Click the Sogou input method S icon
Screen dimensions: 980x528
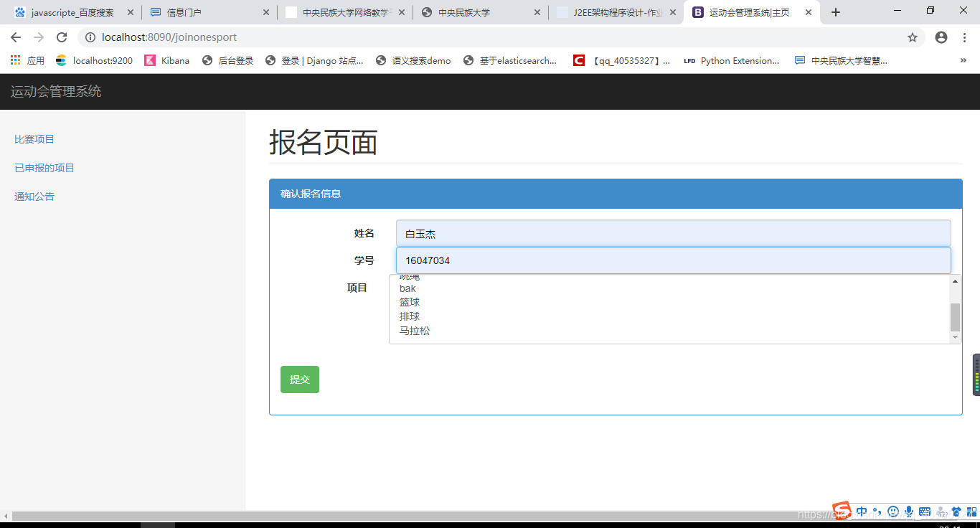pyautogui.click(x=842, y=511)
